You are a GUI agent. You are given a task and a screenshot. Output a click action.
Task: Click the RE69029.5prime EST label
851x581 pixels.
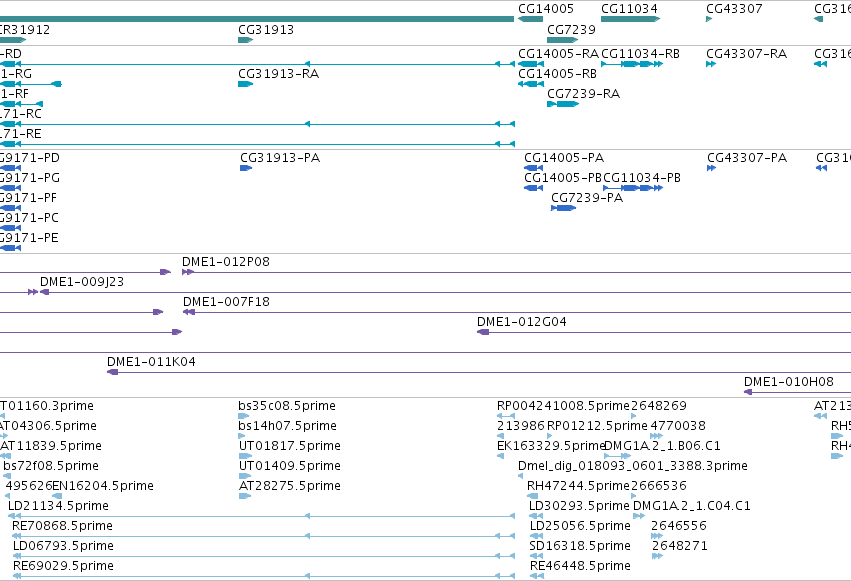point(63,566)
